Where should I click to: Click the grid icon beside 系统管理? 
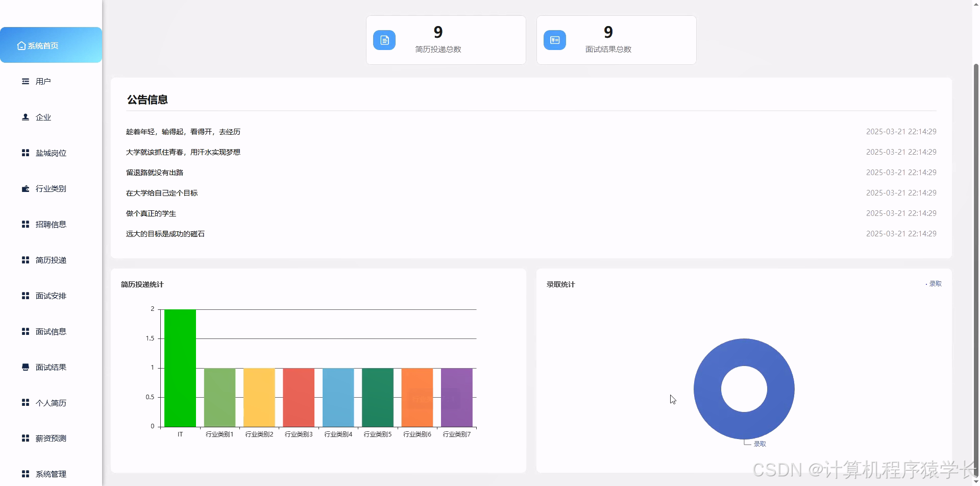(26, 474)
